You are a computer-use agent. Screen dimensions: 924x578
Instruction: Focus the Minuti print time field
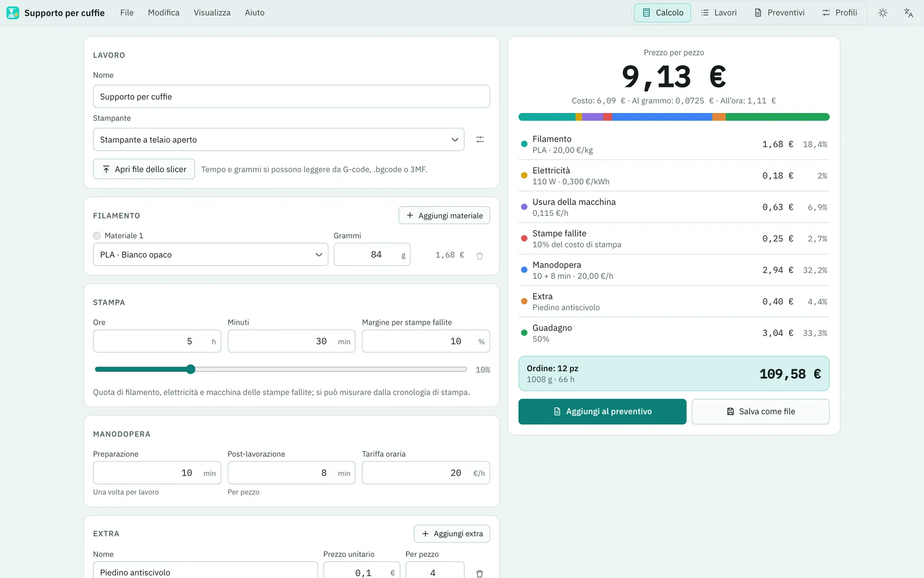tap(292, 341)
